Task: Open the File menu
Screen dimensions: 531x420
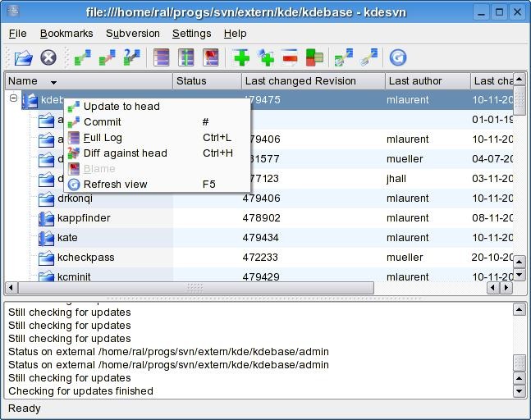Action: (x=17, y=34)
